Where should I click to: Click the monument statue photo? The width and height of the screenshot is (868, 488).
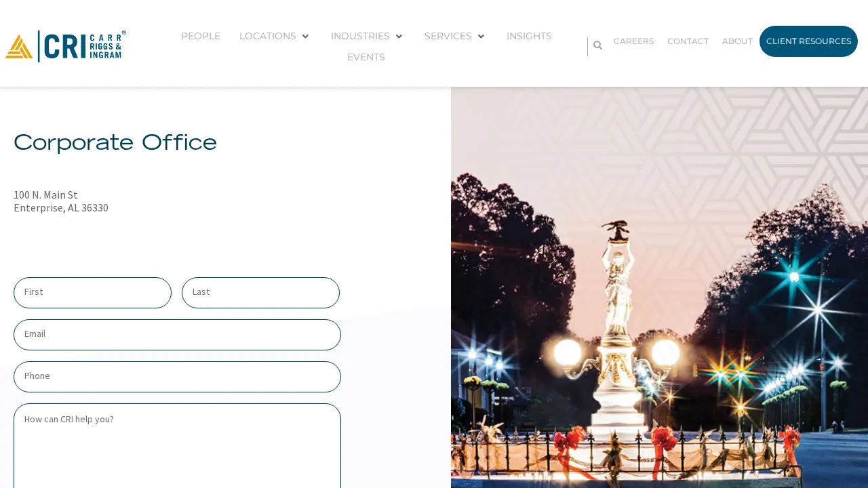[659, 287]
